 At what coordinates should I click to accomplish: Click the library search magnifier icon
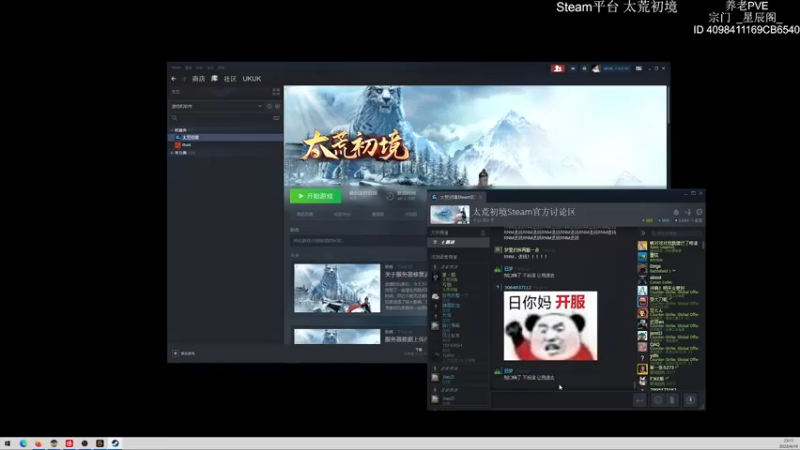(174, 118)
